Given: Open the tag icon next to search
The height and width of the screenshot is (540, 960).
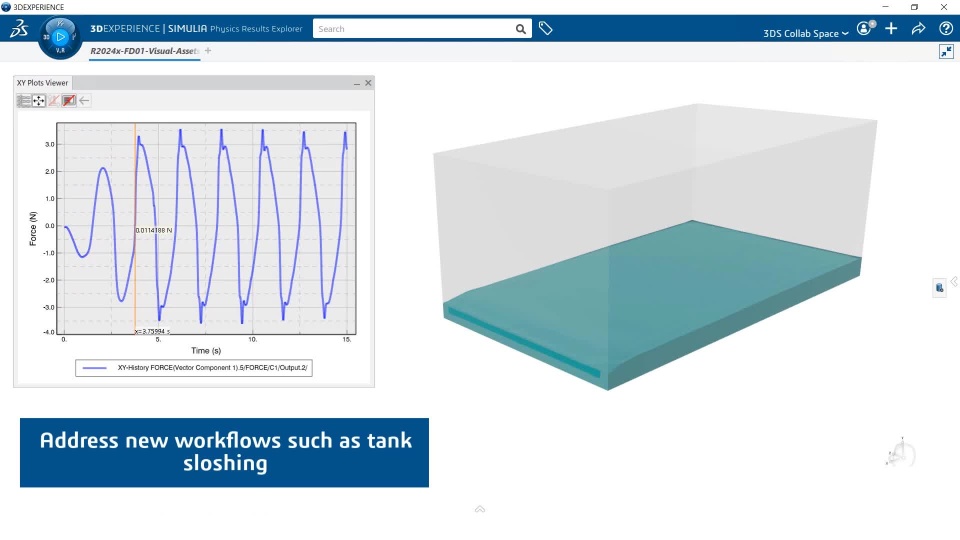Looking at the screenshot, I should point(546,28).
